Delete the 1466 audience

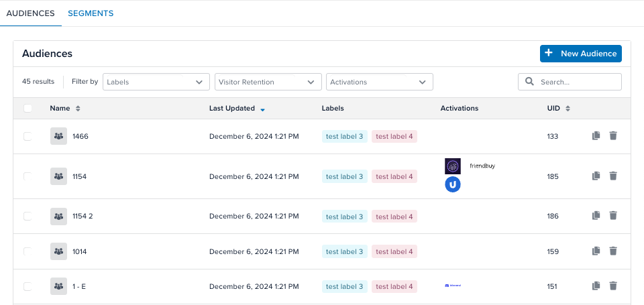click(613, 135)
